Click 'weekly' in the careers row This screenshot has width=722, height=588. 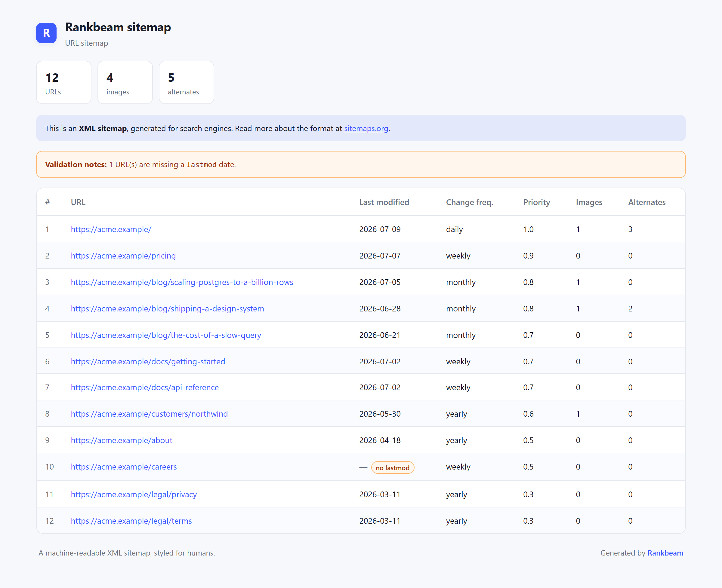(x=458, y=467)
